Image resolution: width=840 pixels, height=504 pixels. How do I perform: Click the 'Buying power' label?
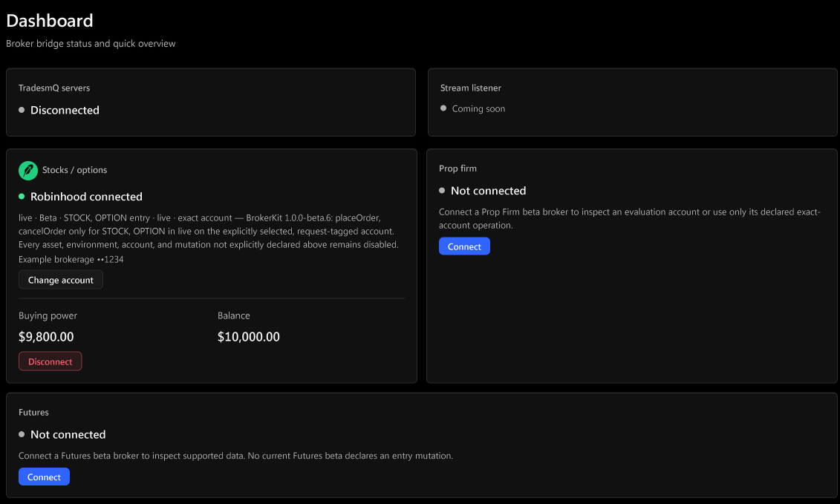tap(48, 315)
